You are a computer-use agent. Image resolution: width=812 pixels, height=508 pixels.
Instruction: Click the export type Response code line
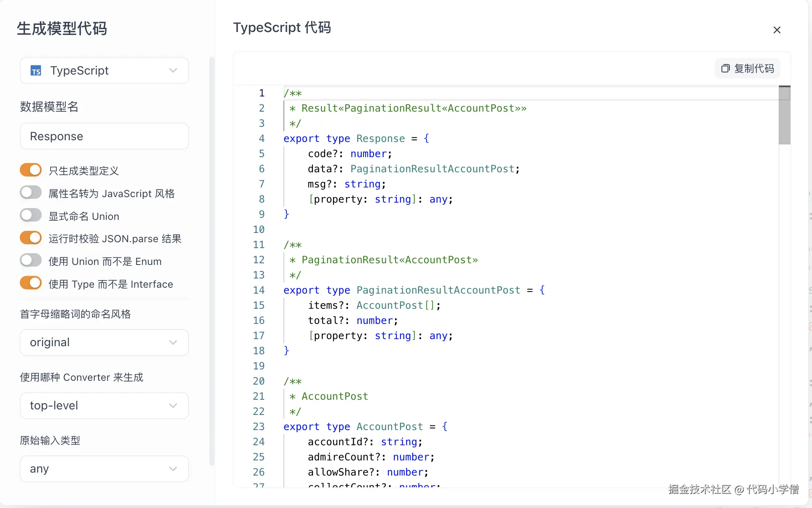(356, 139)
